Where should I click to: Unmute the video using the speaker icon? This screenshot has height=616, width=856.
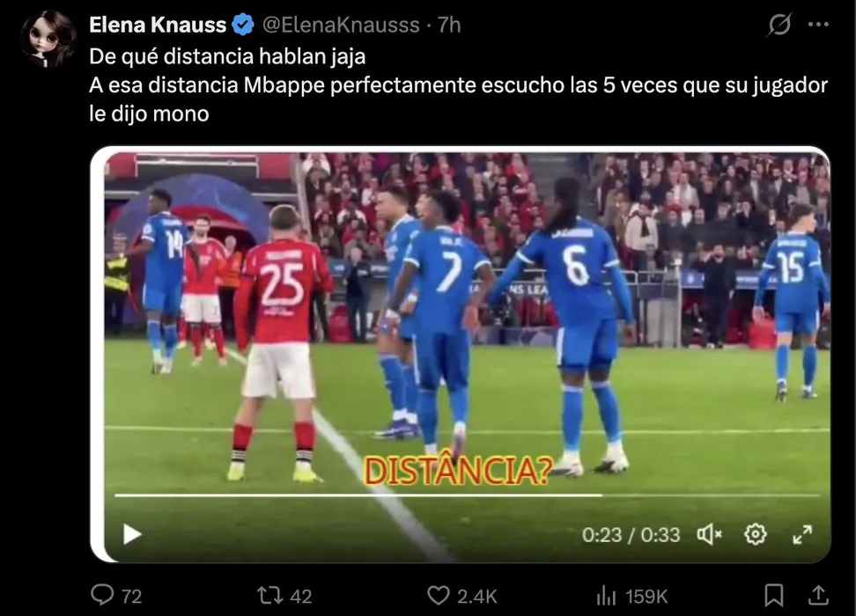tap(709, 535)
